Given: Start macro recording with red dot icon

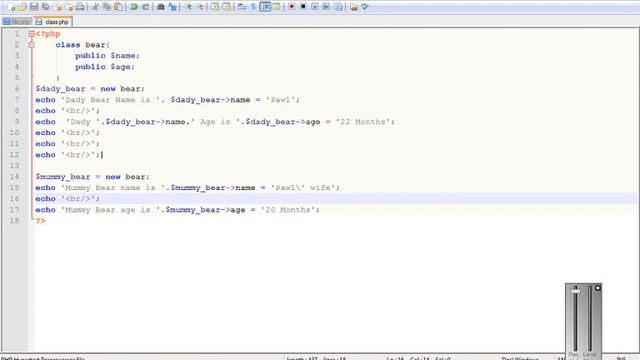Looking at the screenshot, I should coord(291,7).
